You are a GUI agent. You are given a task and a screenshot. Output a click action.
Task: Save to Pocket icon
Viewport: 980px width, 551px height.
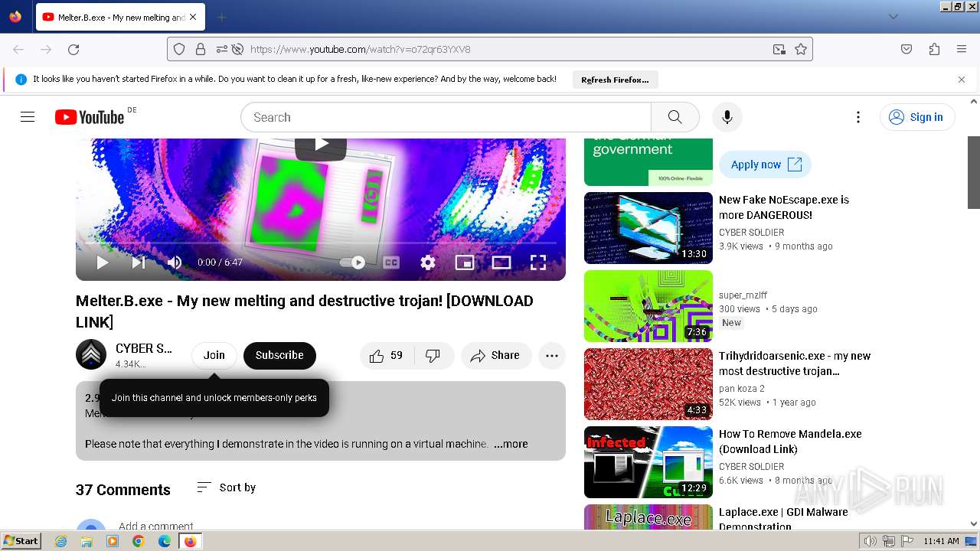tap(906, 49)
